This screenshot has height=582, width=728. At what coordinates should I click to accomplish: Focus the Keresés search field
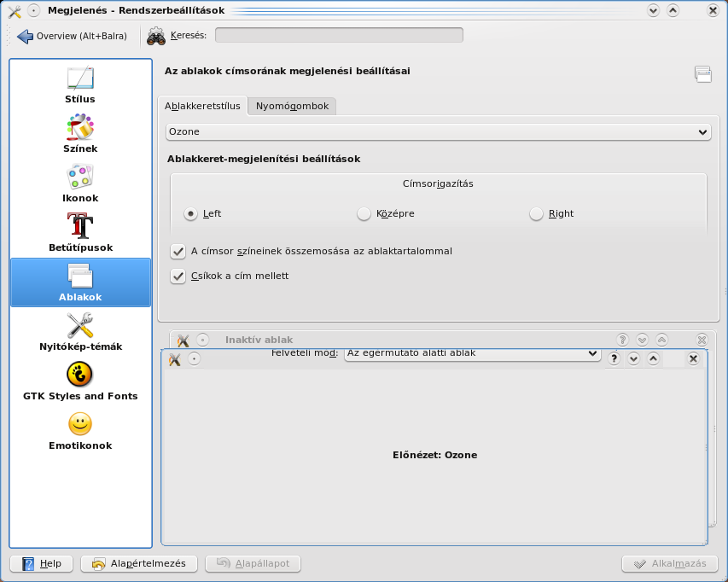click(339, 35)
